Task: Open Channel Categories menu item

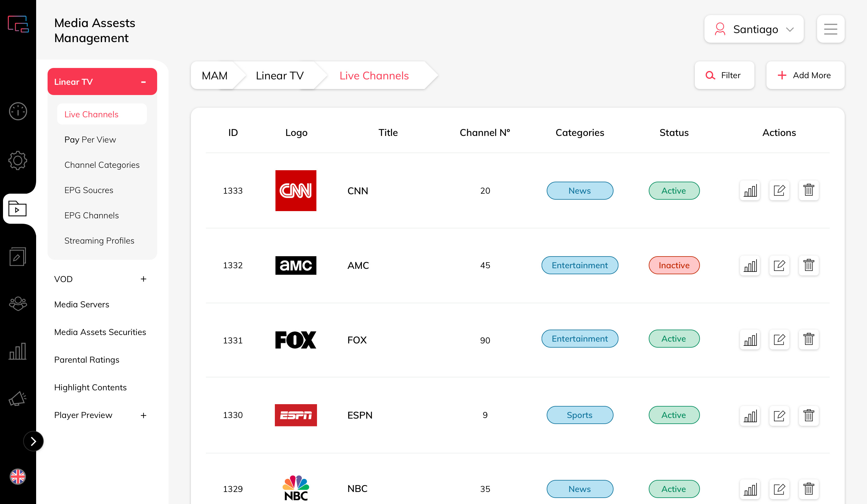Action: 102,165
